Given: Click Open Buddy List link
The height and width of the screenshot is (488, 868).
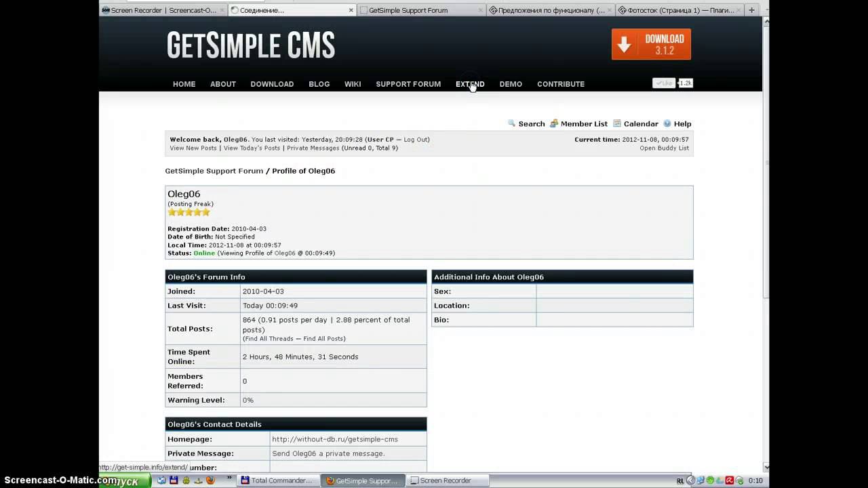Looking at the screenshot, I should point(664,148).
